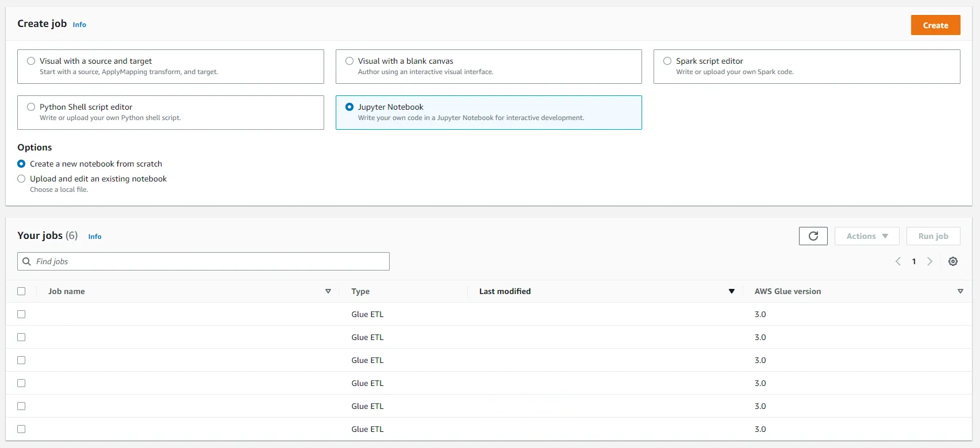Click the refresh jobs icon button
The image size is (980, 448).
click(x=813, y=236)
